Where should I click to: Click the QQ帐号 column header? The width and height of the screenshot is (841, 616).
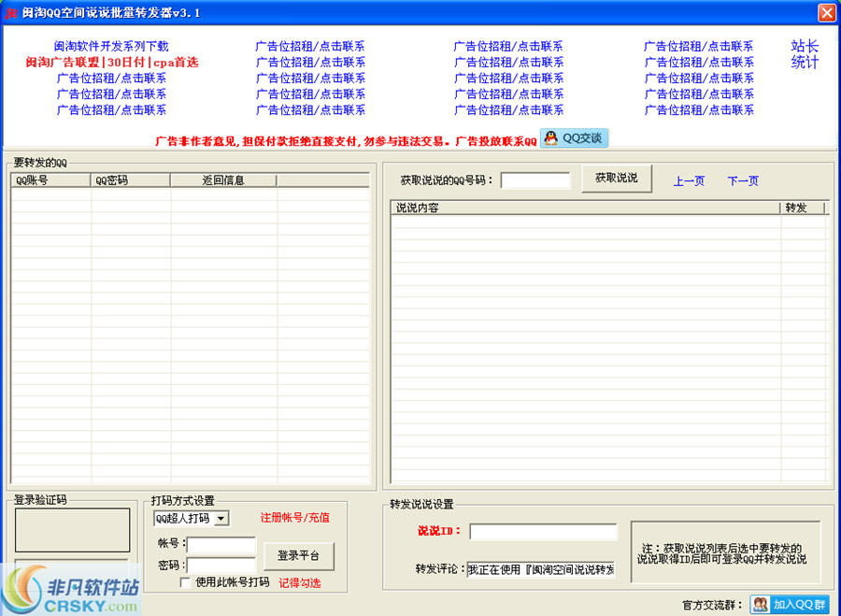[51, 180]
